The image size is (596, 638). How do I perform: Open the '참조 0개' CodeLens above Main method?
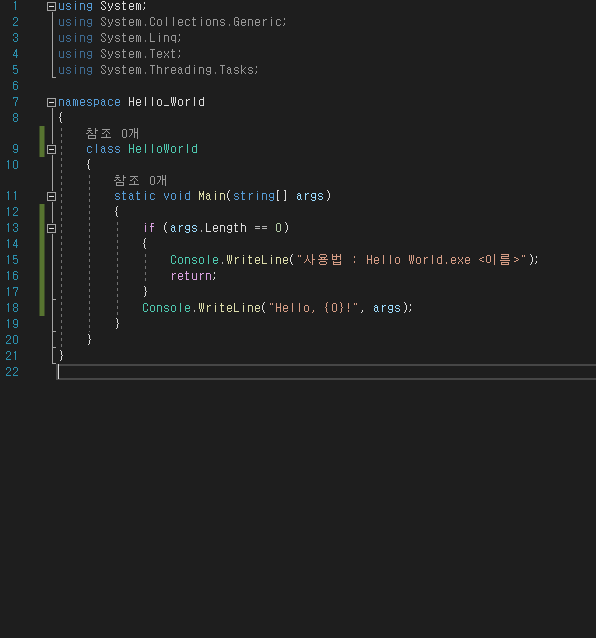[x=140, y=180]
